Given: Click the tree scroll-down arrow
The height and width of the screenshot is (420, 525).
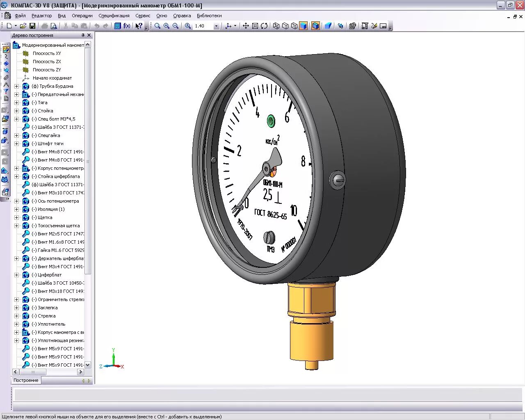Looking at the screenshot, I should [x=88, y=365].
